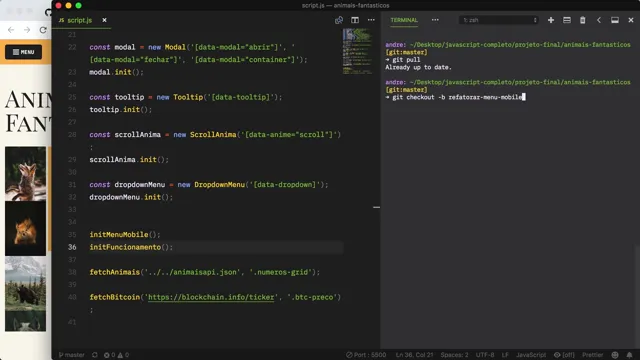Open notifications bell in status bar

coord(629,355)
